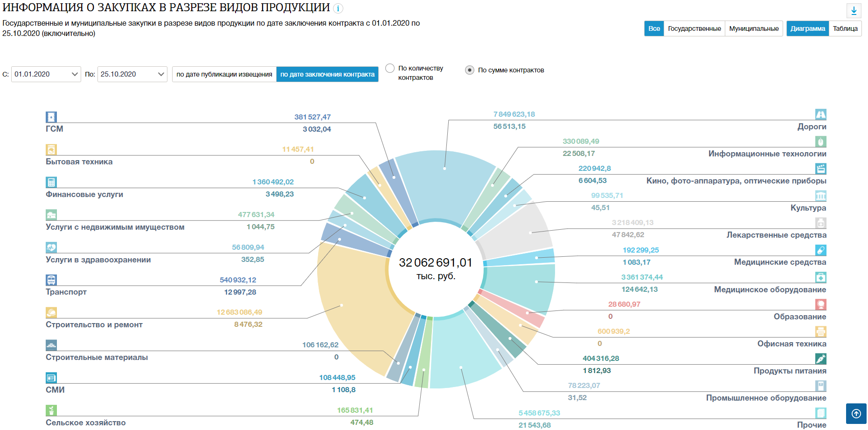Click the Дороги category icon
Viewport: 868px width, 430px height.
pos(820,114)
